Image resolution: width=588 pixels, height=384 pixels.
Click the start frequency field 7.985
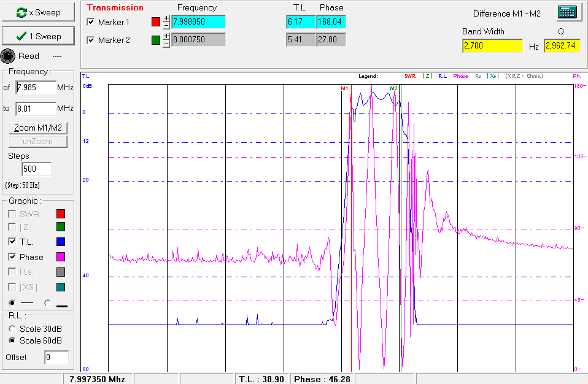(36, 87)
